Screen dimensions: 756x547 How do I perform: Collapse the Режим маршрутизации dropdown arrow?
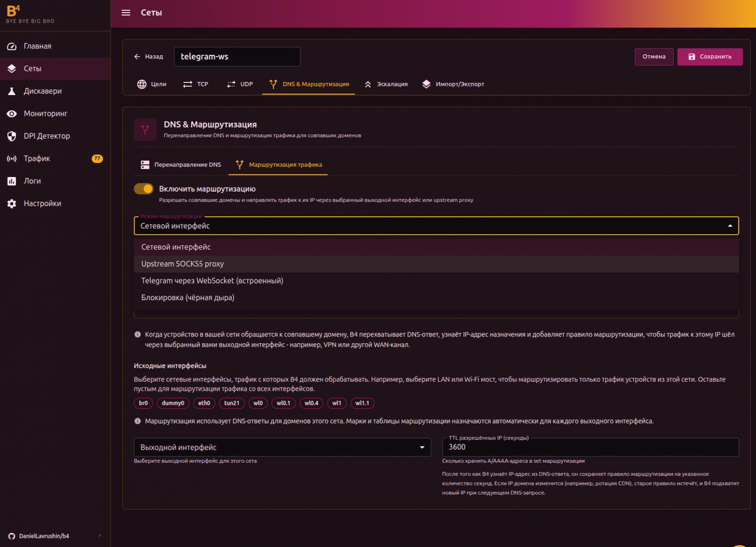(x=730, y=226)
